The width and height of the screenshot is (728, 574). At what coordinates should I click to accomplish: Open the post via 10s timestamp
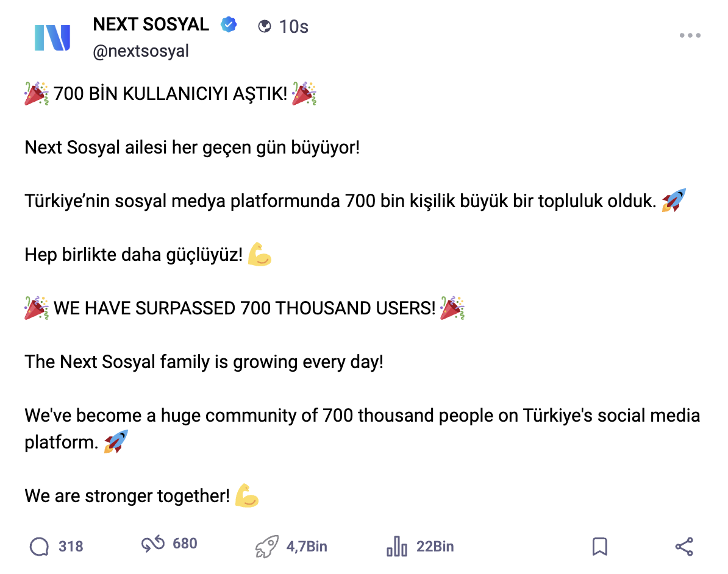tap(294, 26)
